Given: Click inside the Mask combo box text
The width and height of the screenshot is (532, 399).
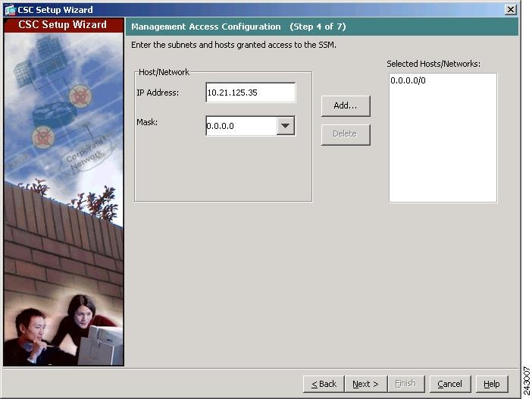Looking at the screenshot, I should [x=241, y=126].
